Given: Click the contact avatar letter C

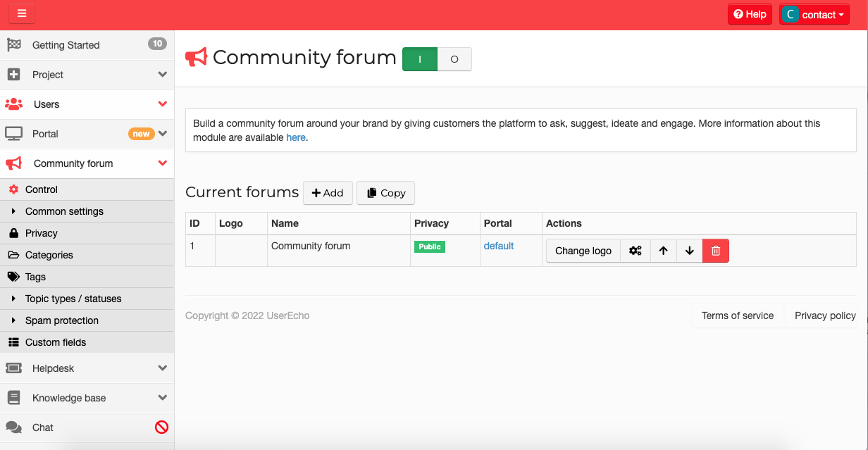Looking at the screenshot, I should (790, 14).
